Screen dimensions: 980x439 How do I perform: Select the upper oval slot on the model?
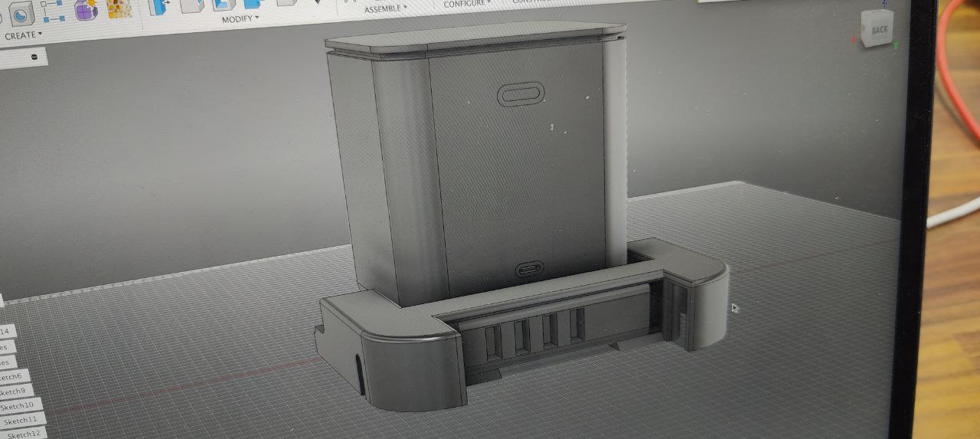click(521, 94)
